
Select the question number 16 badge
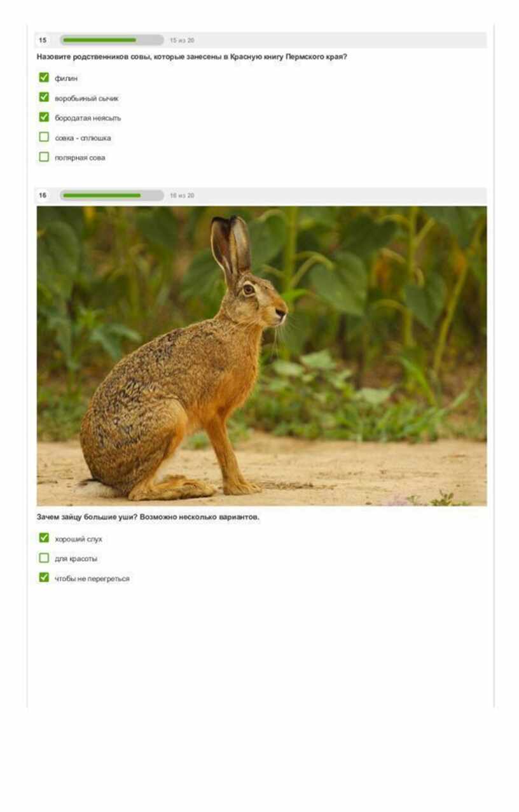click(x=43, y=195)
